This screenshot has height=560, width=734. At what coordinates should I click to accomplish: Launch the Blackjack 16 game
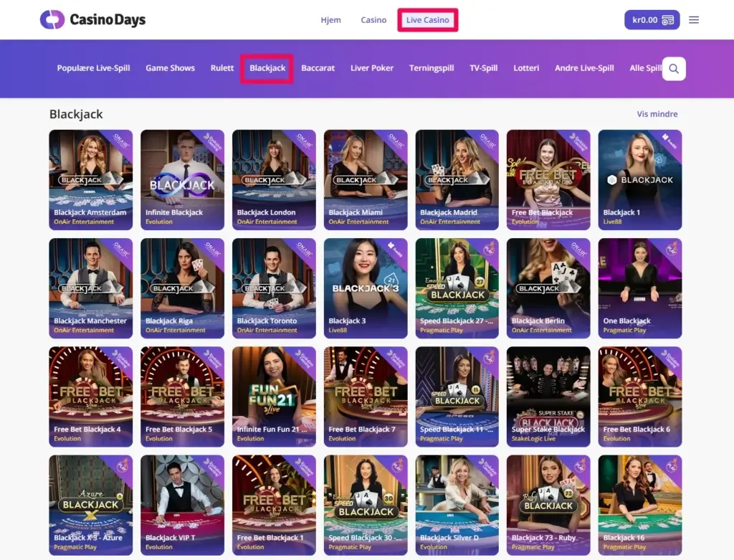tap(640, 506)
